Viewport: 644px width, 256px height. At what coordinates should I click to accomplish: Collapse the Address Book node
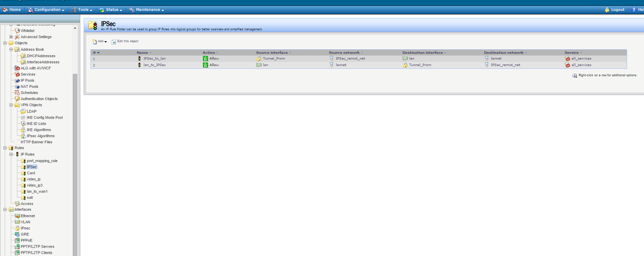[x=11, y=49]
